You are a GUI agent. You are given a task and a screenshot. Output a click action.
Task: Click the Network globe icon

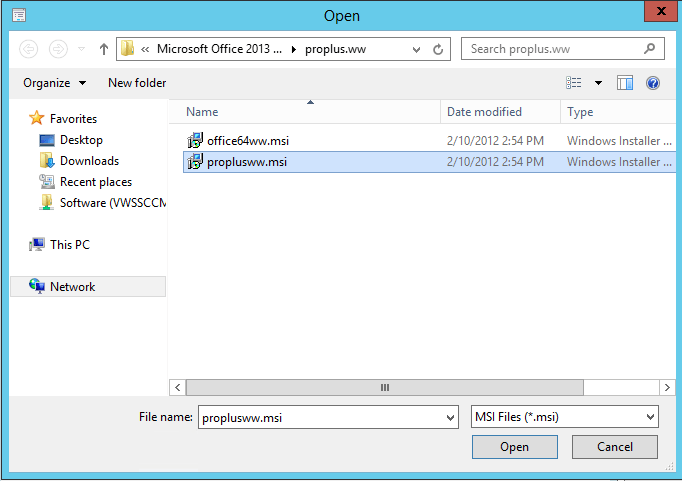37,286
